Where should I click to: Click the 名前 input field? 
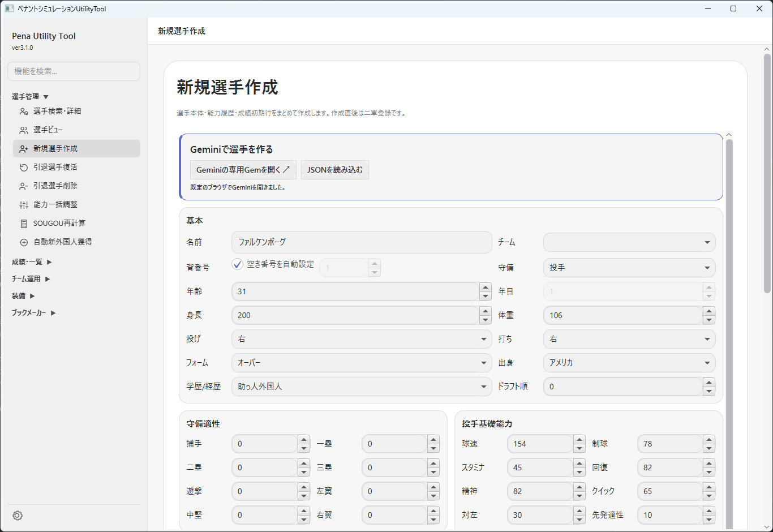tap(362, 242)
